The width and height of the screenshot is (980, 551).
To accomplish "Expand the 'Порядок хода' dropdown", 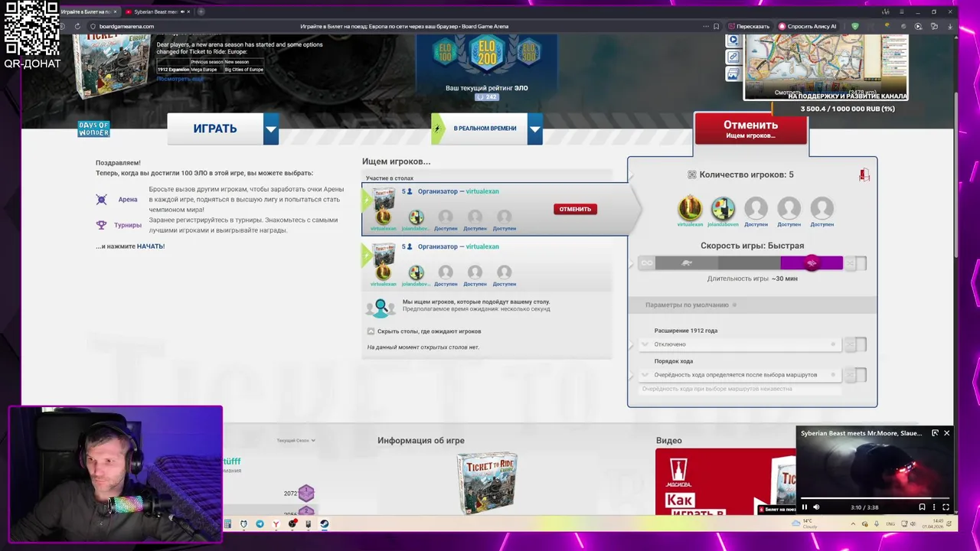I will (740, 375).
